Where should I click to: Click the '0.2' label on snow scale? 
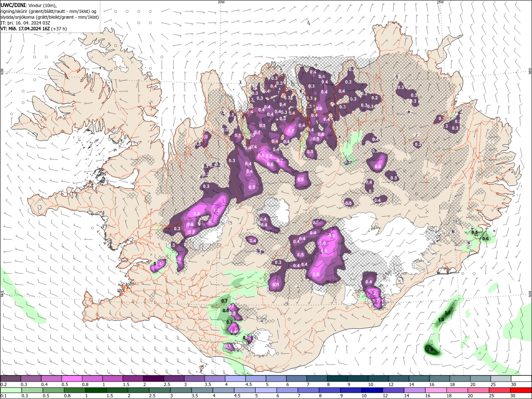[x=3, y=384]
